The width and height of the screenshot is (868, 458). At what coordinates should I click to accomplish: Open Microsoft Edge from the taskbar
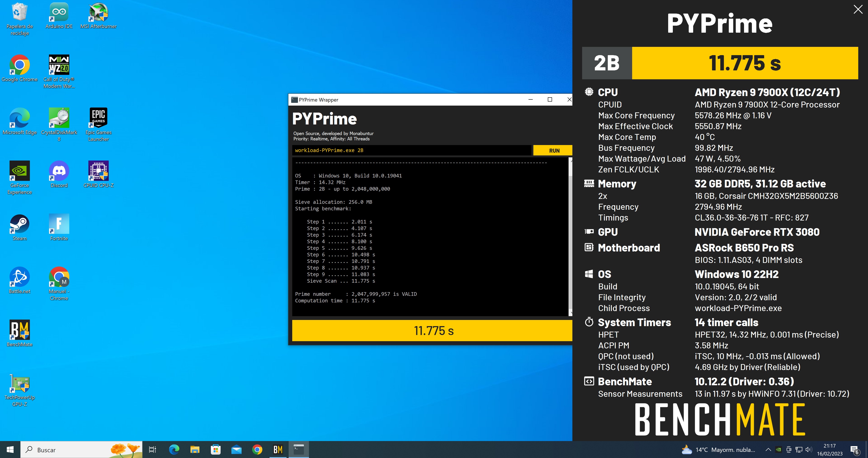click(x=174, y=450)
